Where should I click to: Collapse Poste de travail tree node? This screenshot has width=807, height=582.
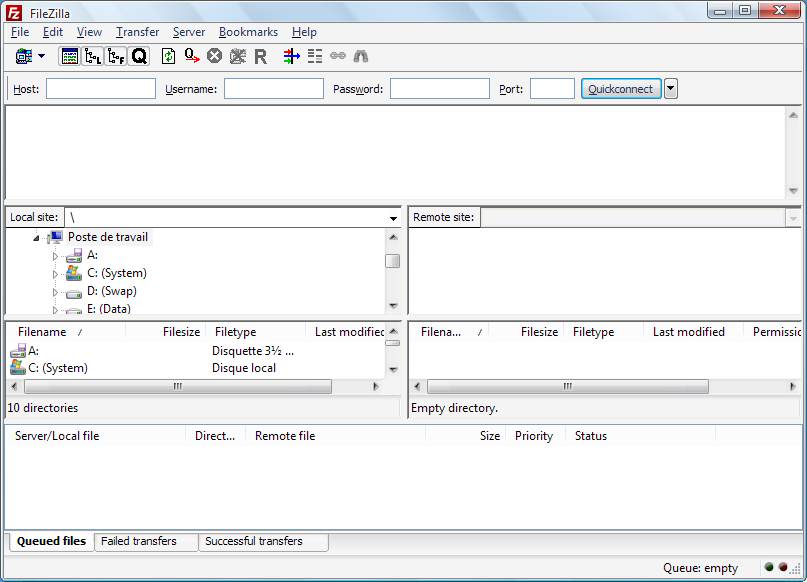36,238
